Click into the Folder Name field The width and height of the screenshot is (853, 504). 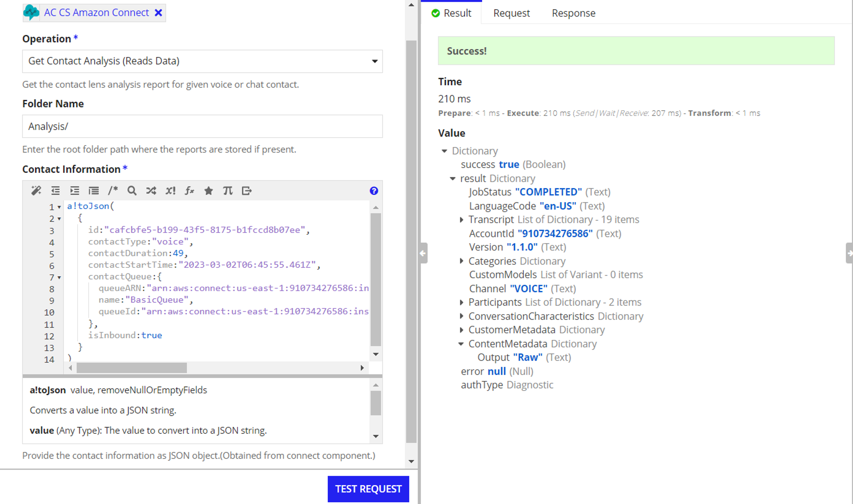tap(202, 126)
